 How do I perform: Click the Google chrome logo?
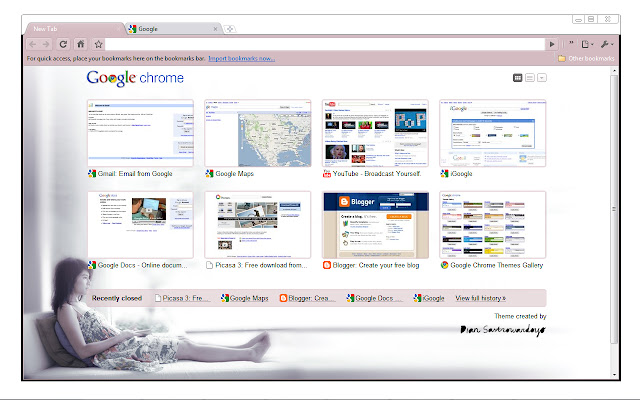point(135,78)
